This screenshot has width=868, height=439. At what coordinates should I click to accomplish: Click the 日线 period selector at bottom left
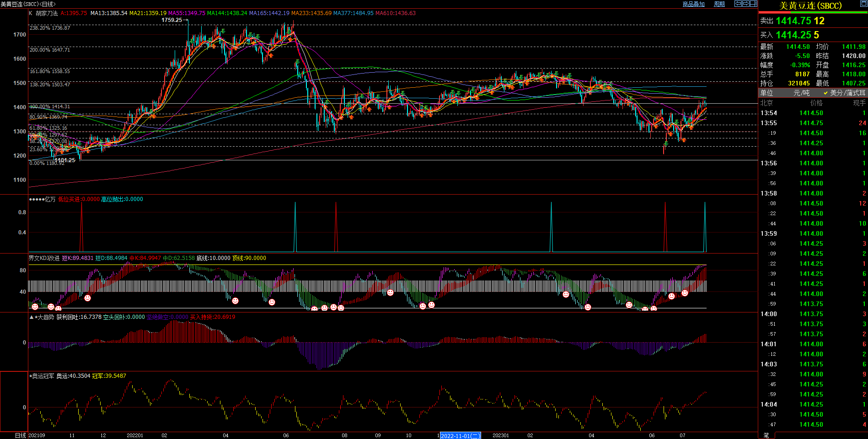21,435
